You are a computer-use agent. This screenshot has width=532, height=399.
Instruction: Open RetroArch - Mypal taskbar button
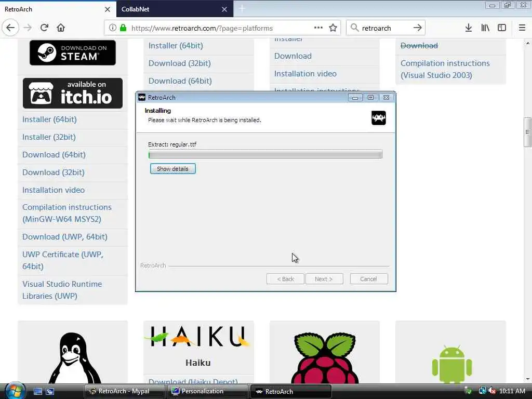[124, 391]
